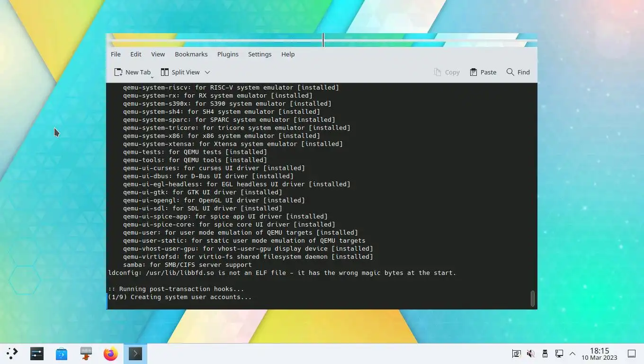Click the 'qemu-ui-dbus' terminal line
644x364 pixels.
point(208,176)
